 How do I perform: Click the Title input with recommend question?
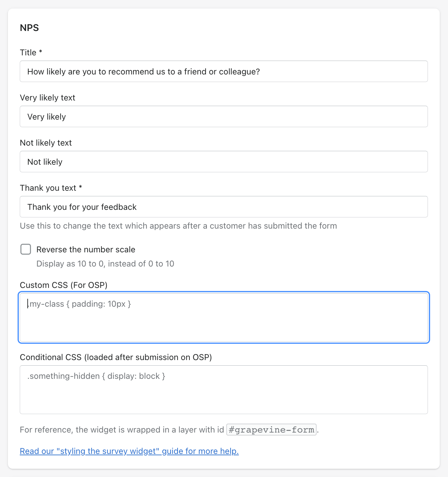pyautogui.click(x=224, y=71)
